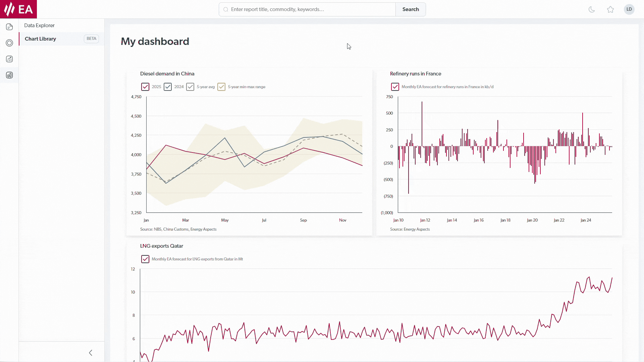Toggle France refinery runs forecast checkbox
The width and height of the screenshot is (644, 362).
(395, 87)
